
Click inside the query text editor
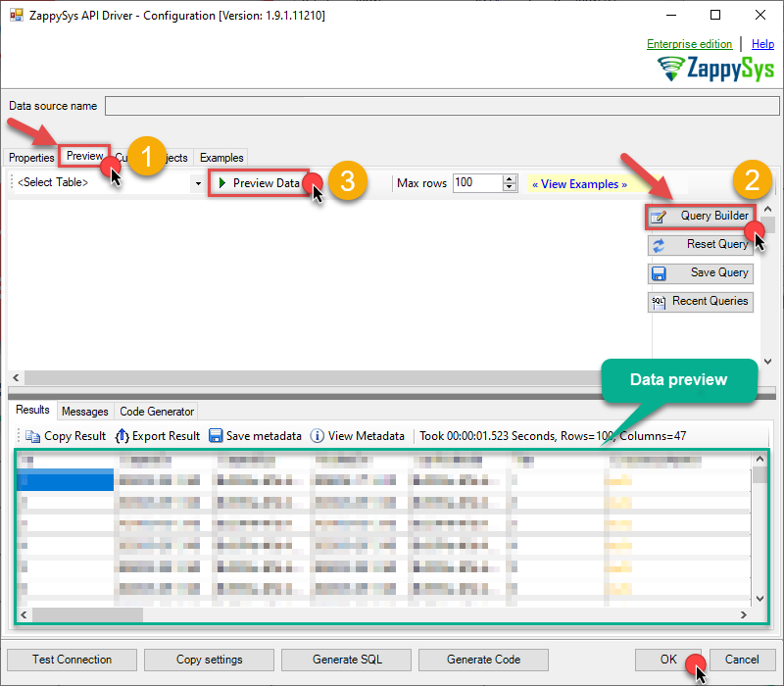[x=329, y=284]
